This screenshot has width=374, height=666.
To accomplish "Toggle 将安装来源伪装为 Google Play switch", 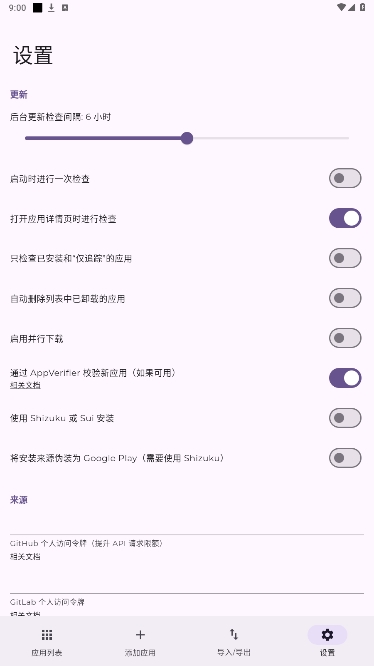I will click(345, 458).
